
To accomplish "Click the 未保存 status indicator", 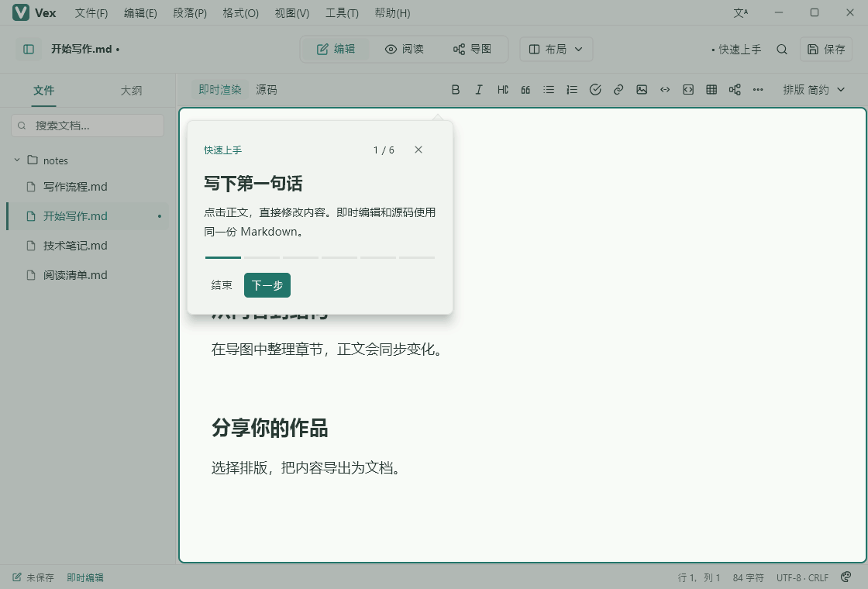I will 33,577.
